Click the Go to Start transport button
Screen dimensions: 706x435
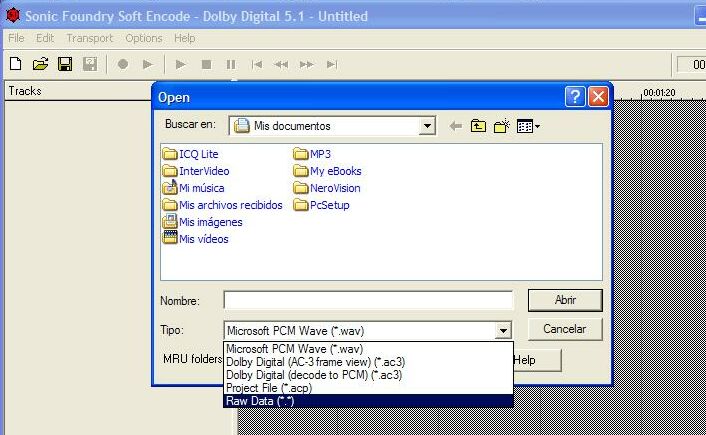tap(257, 64)
